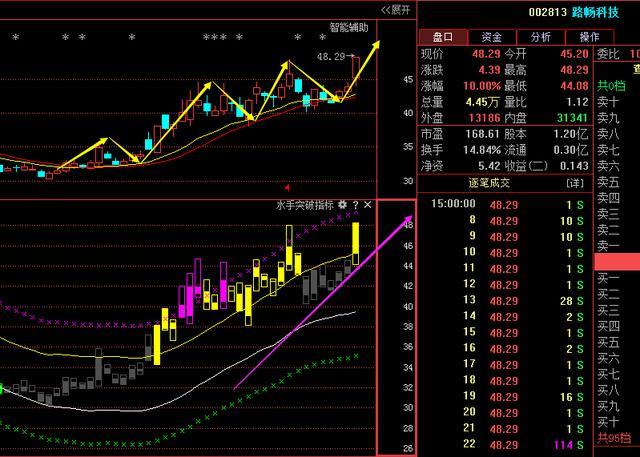Click the red triangle marker below the main chart

coord(288,187)
